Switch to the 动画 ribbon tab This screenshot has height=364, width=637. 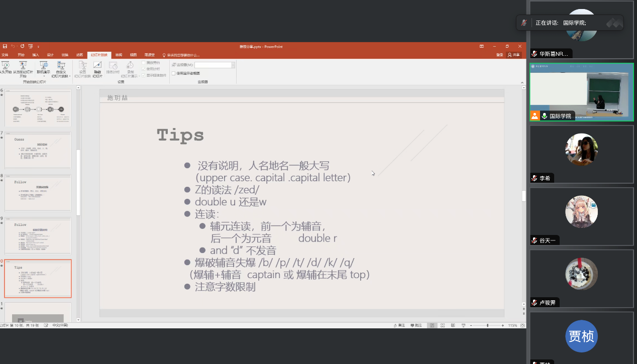click(x=79, y=55)
